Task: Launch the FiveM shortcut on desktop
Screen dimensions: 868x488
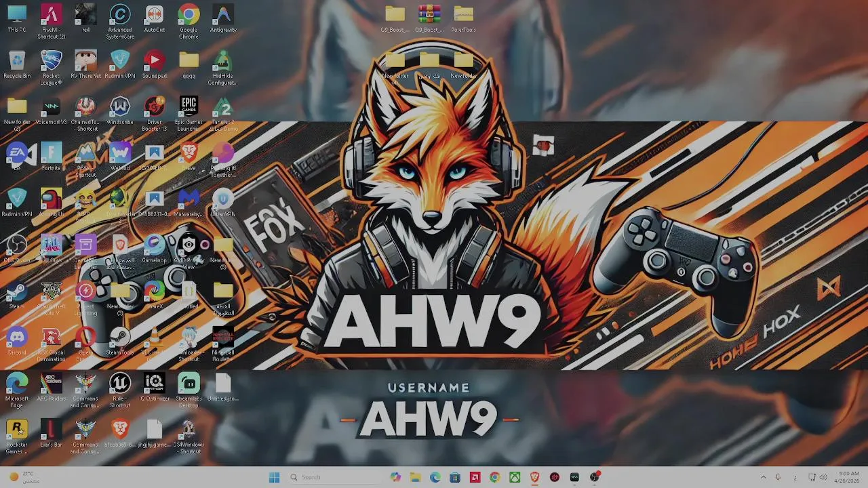Action: (52, 22)
